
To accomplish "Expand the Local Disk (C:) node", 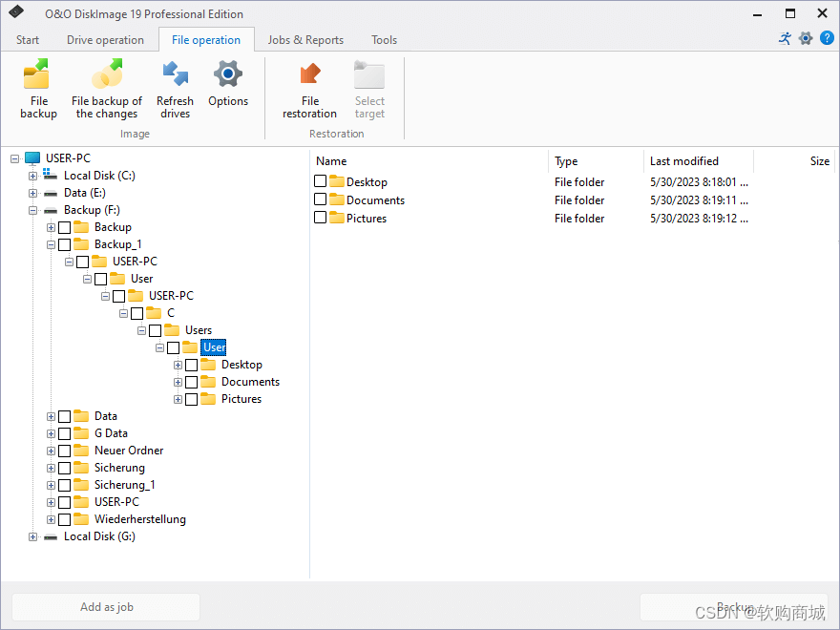I will (x=32, y=176).
